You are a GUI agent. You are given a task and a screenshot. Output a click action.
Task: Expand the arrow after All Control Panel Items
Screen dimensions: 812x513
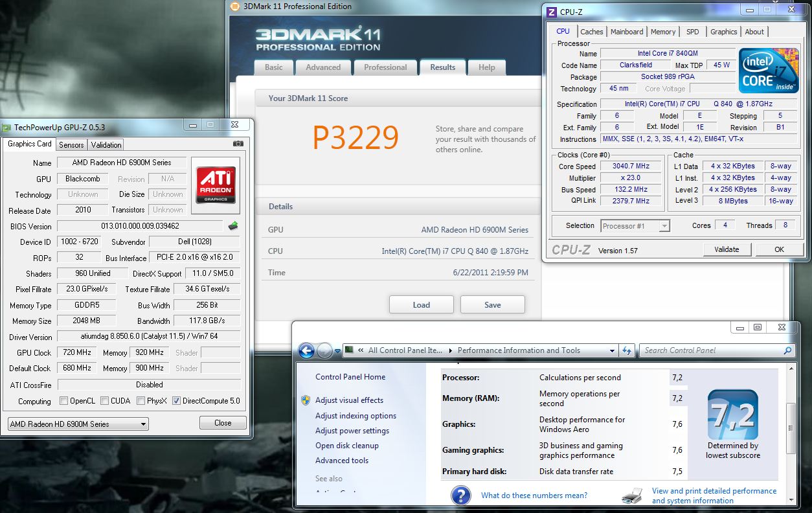click(451, 350)
